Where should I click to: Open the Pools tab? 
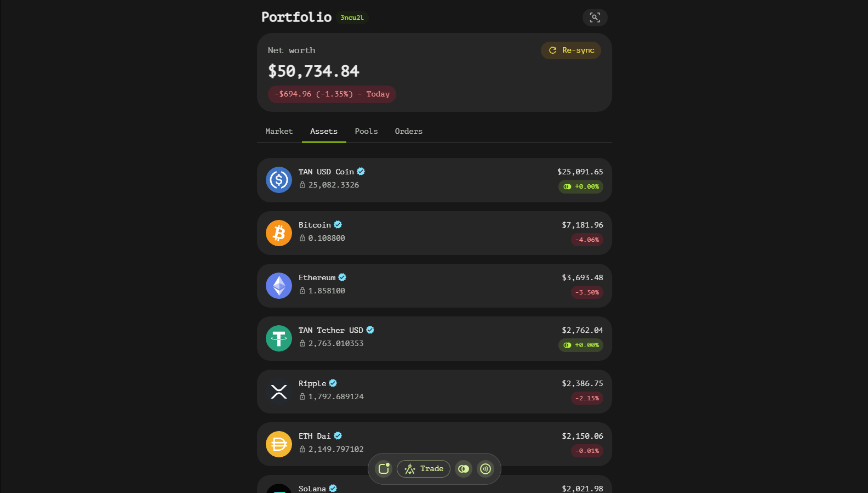366,132
